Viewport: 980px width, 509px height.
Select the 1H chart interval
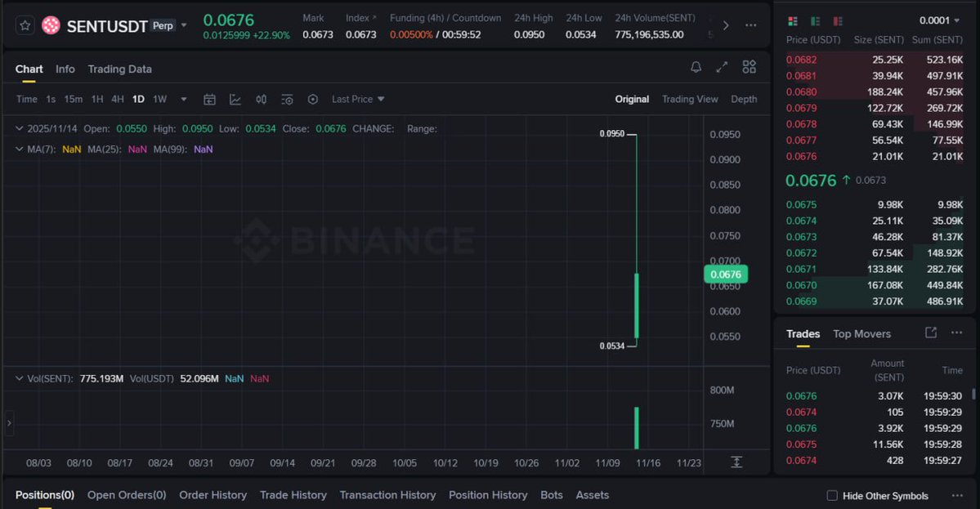(97, 100)
